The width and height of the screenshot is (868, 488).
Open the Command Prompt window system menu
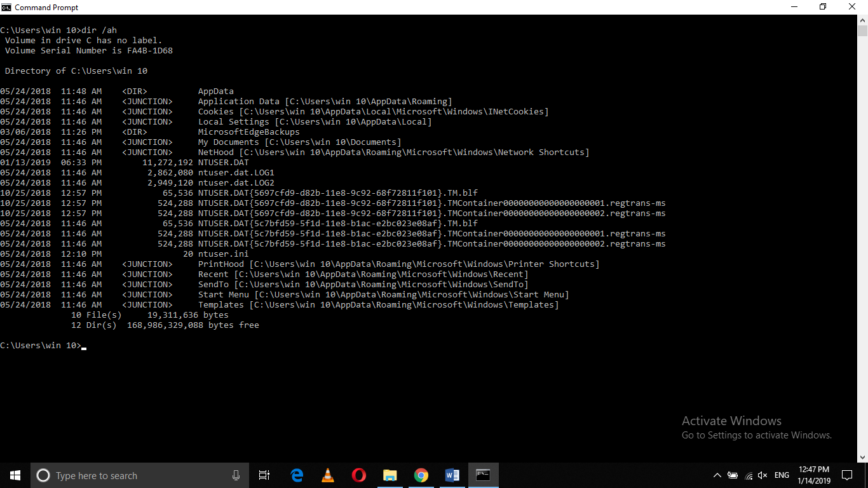[x=6, y=7]
